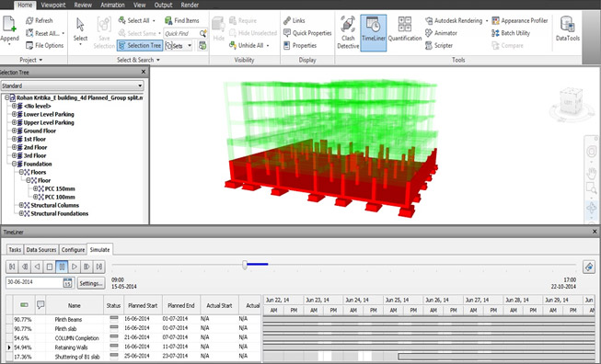
Task: Stop the TimeLiner simulation
Action: pos(50,267)
